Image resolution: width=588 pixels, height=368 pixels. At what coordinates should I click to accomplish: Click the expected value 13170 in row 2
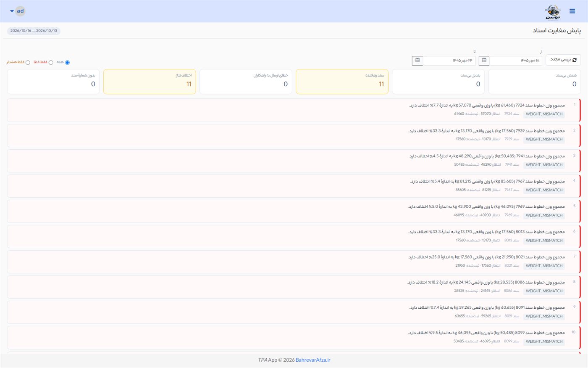coord(486,139)
